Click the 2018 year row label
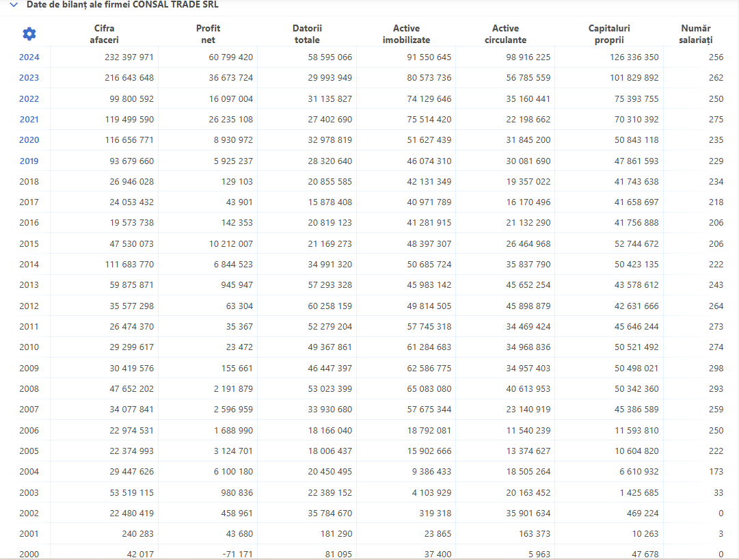 (x=29, y=182)
